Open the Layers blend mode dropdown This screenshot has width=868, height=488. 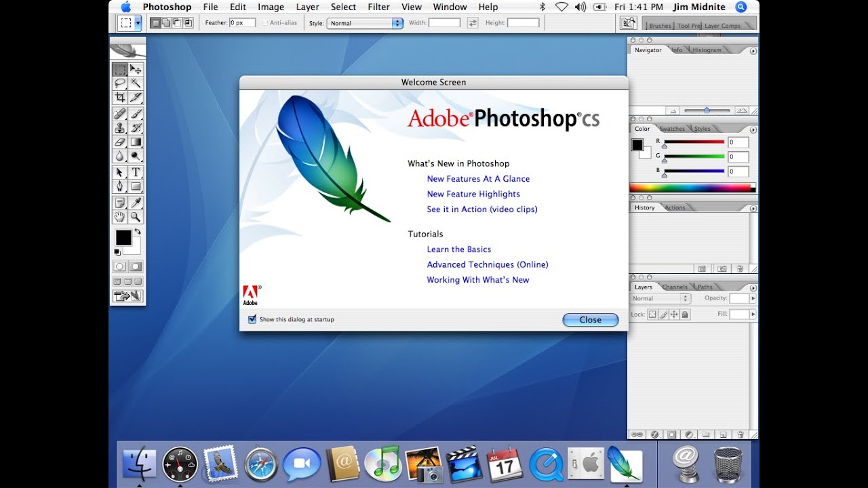[x=660, y=298]
